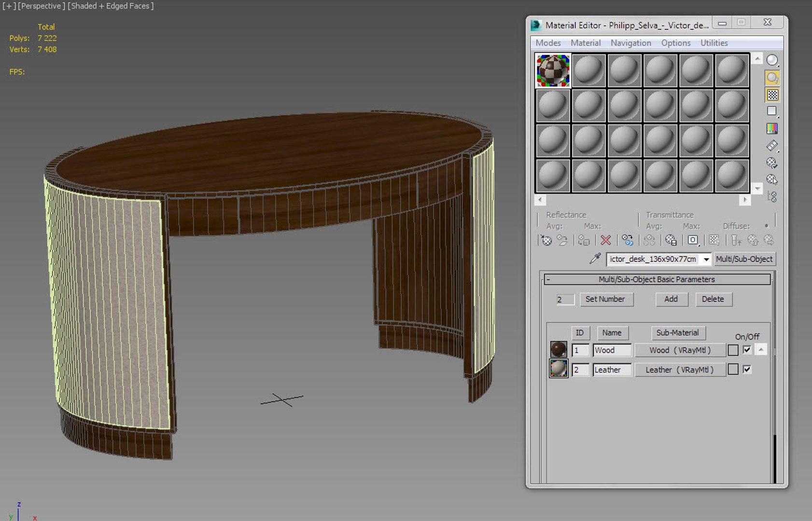Click Show Shaded Material in Viewport icon
The width and height of the screenshot is (812, 521).
[714, 240]
